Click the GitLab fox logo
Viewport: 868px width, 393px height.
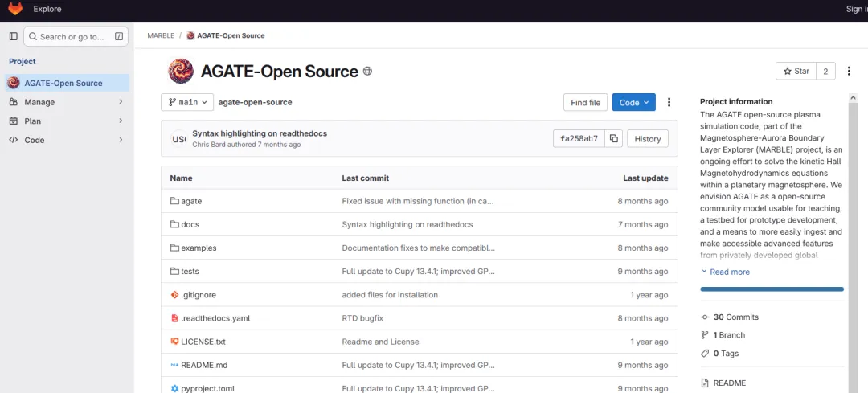pos(15,10)
